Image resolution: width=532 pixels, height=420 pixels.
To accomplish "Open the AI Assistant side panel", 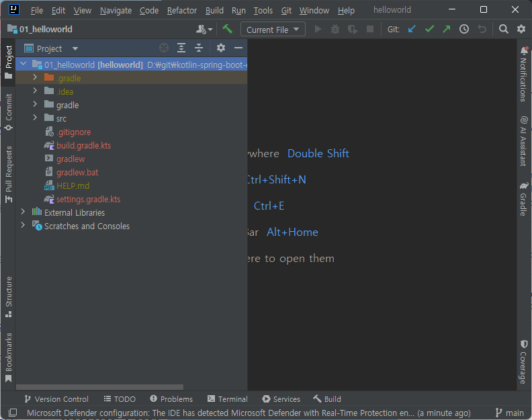I will [524, 141].
